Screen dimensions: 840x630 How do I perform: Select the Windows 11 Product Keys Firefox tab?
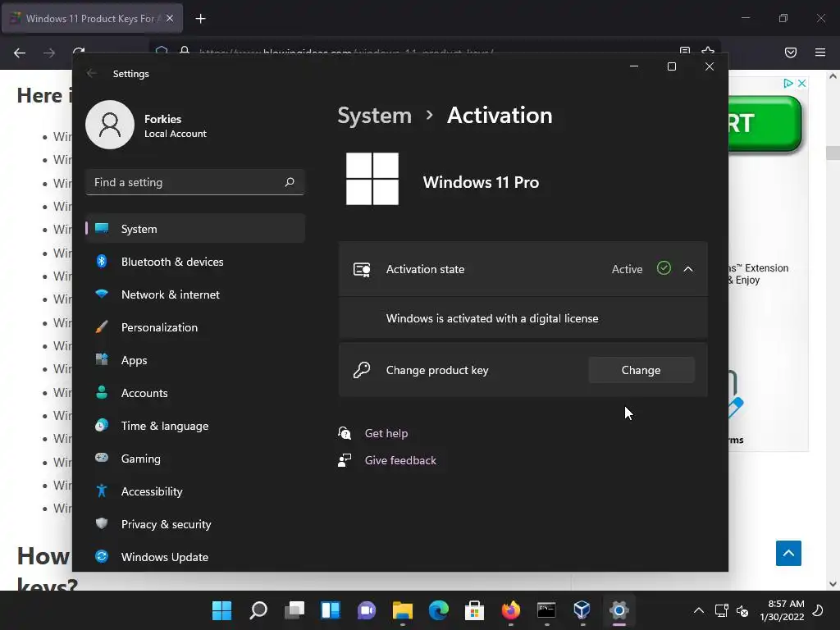click(93, 18)
